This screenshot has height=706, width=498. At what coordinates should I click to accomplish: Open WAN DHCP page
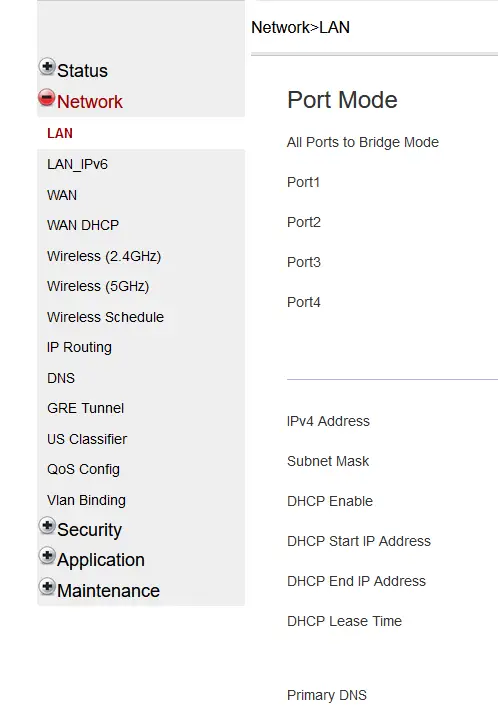(83, 225)
